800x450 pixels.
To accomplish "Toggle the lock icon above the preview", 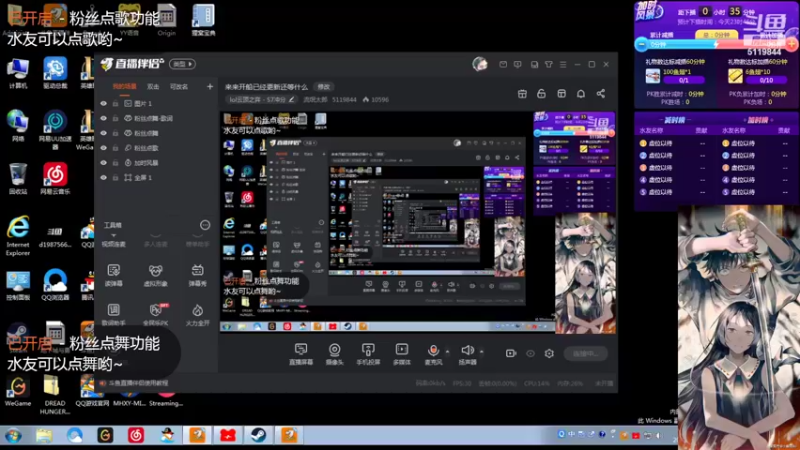I will [541, 94].
